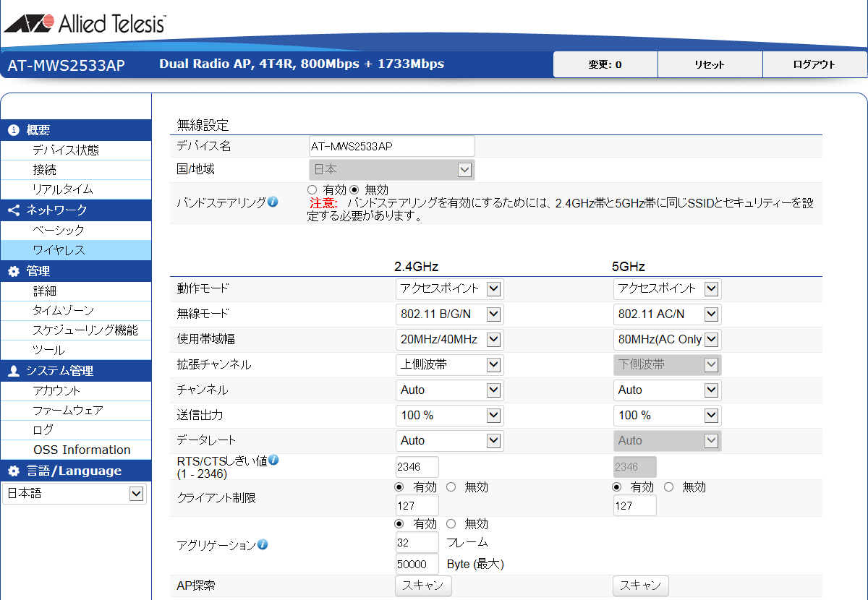
Task: Open 接続 page in sidebar
Action: [76, 170]
